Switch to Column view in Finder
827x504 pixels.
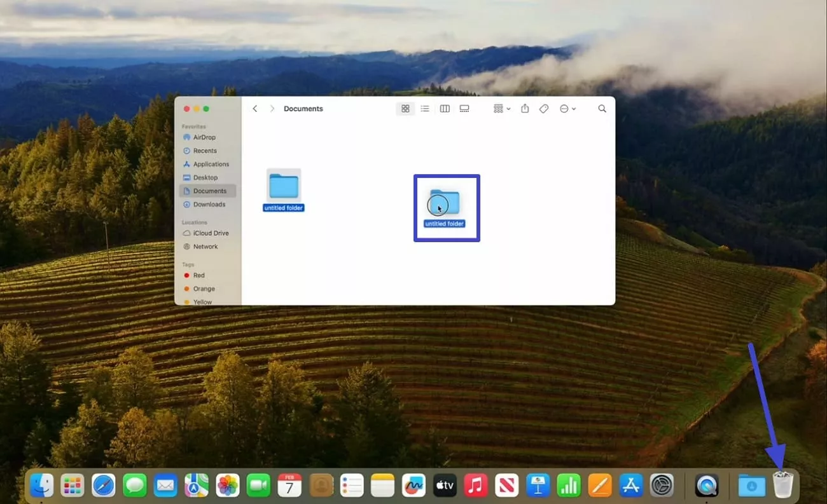tap(444, 108)
